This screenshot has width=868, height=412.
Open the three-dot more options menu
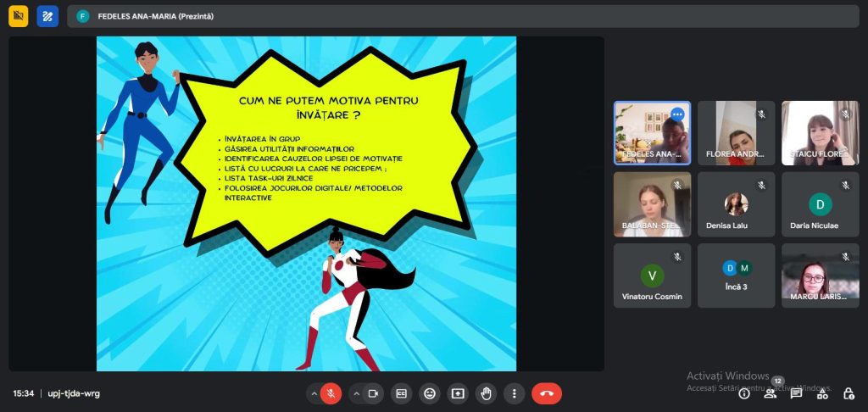[x=514, y=393]
